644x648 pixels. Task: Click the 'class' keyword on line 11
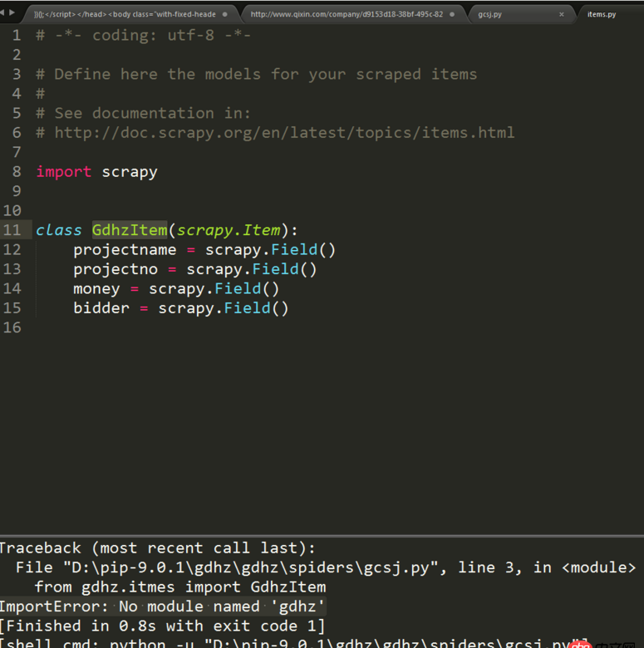click(x=59, y=230)
